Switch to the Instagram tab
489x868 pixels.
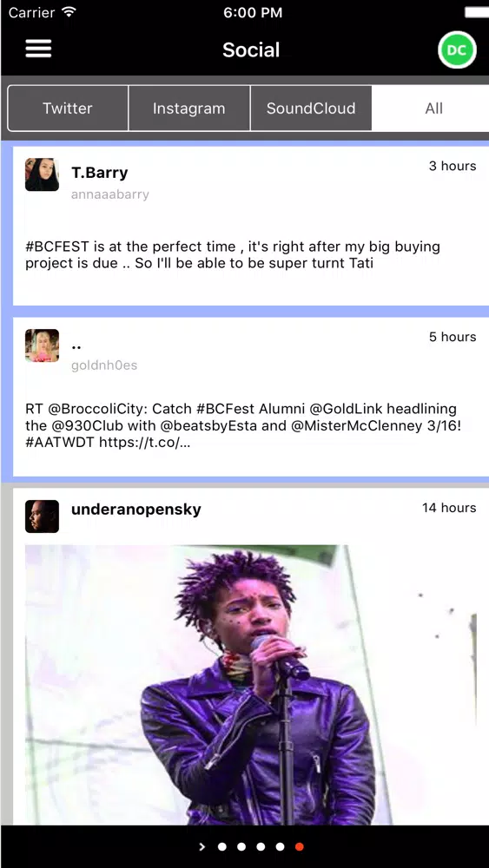[188, 108]
